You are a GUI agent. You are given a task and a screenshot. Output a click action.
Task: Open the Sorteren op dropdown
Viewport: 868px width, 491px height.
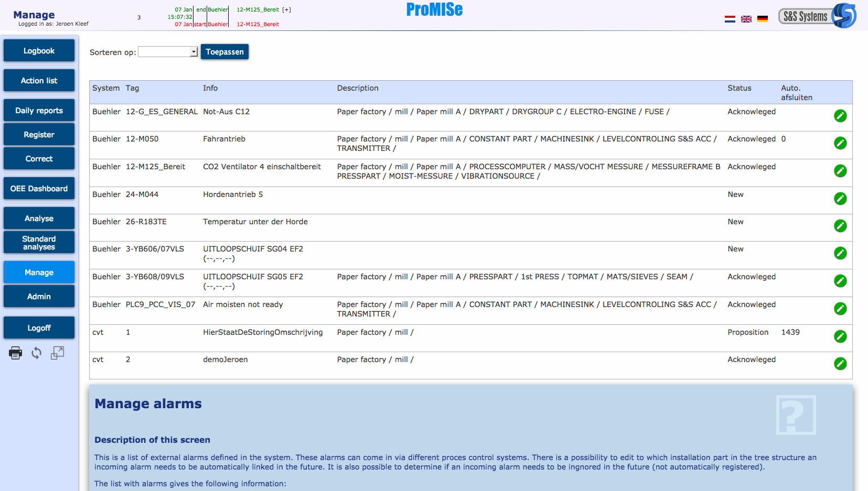click(x=168, y=52)
